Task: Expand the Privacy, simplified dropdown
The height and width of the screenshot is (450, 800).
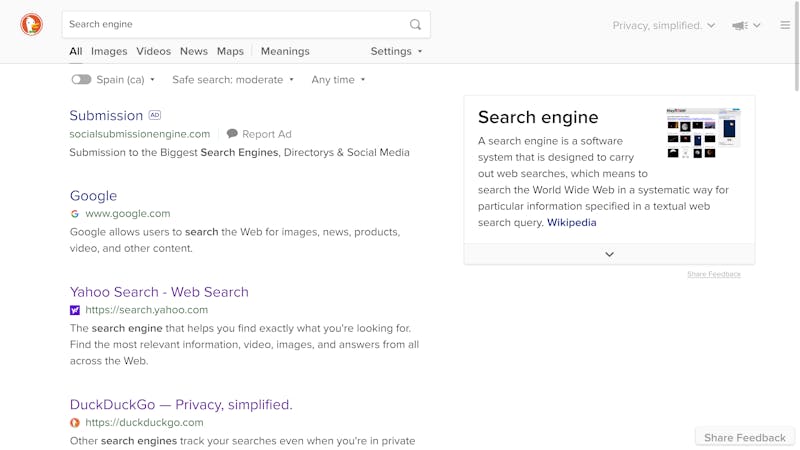Action: click(663, 26)
